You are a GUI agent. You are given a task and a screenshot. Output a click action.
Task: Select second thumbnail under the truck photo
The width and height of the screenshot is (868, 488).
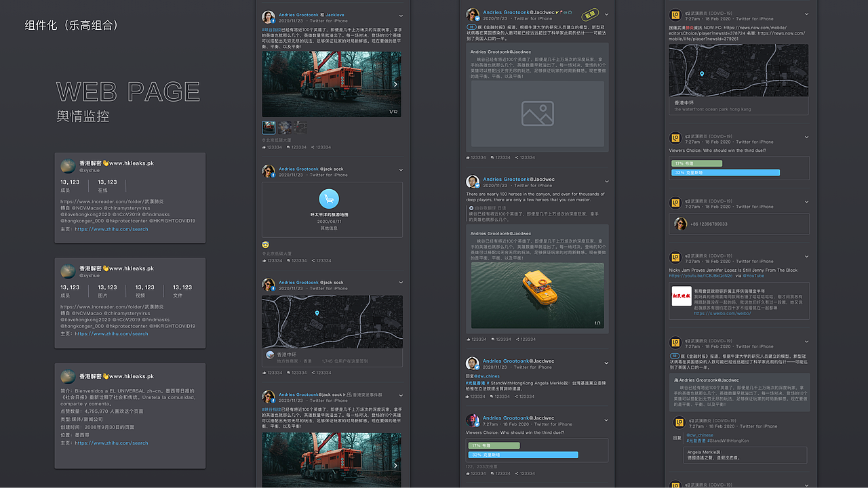[284, 127]
